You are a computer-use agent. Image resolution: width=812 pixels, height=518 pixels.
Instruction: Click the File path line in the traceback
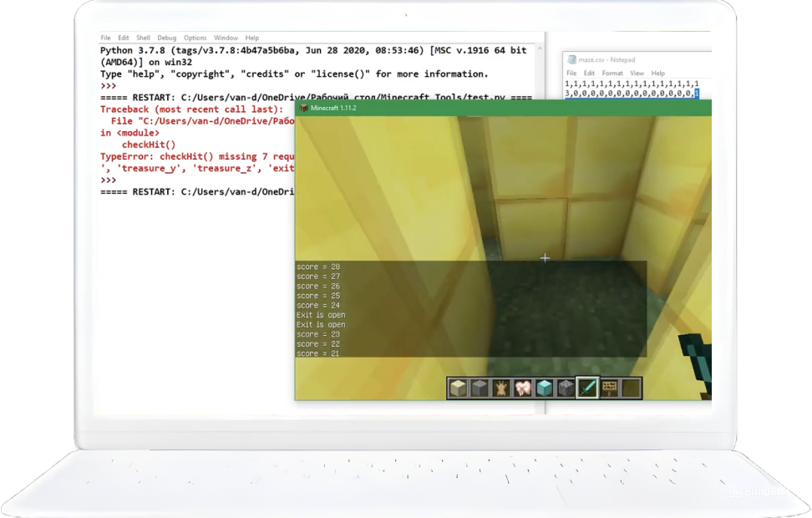pyautogui.click(x=202, y=121)
